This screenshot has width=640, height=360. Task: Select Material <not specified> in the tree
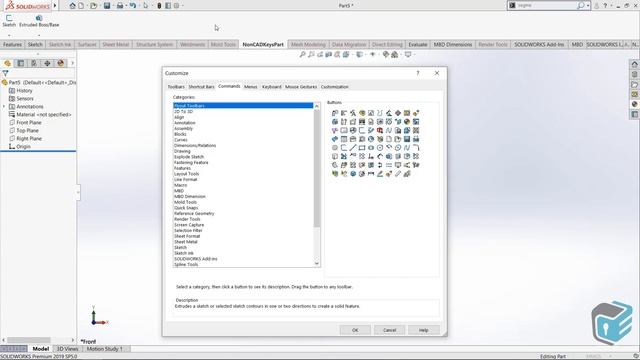[44, 115]
